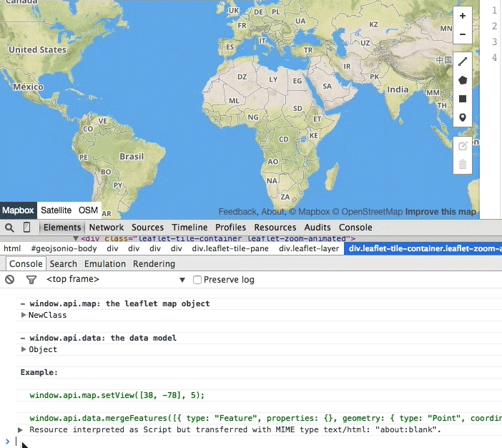Click line number 4 in the editor gutter
The height and width of the screenshot is (448, 502).
tap(494, 57)
